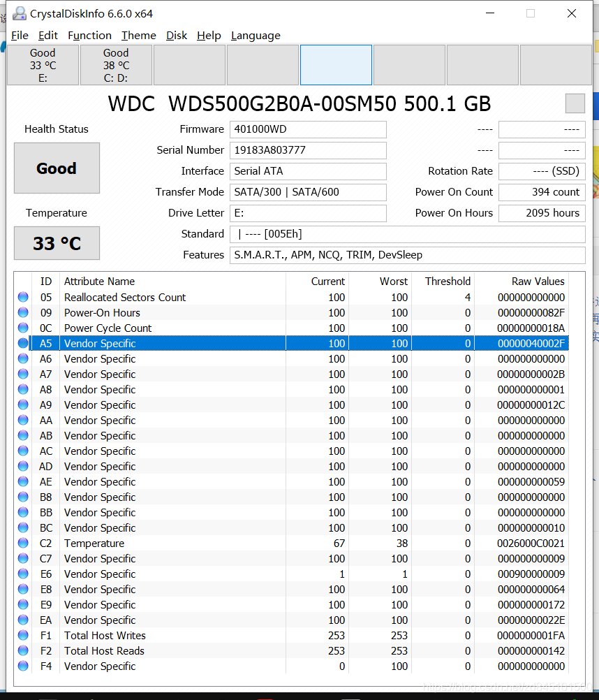
Task: Click the blue status orb for attribute A9
Action: 23,404
